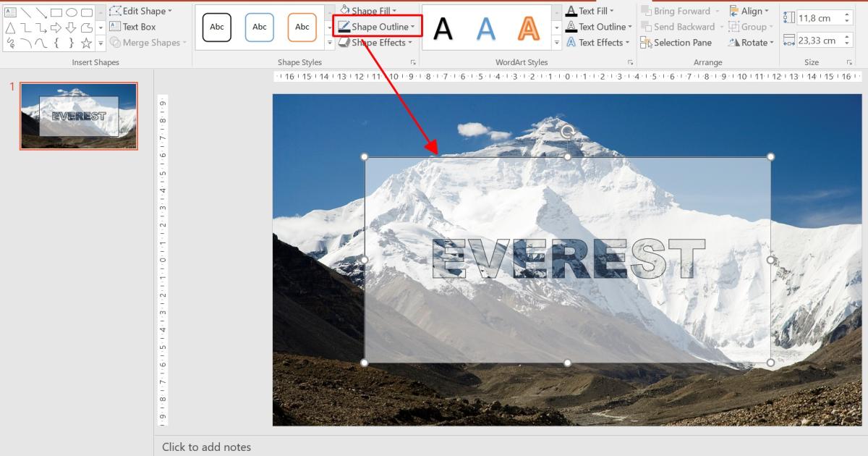The height and width of the screenshot is (456, 868).
Task: Expand the Shape Styles gallery (More arrow)
Action: coord(331,43)
